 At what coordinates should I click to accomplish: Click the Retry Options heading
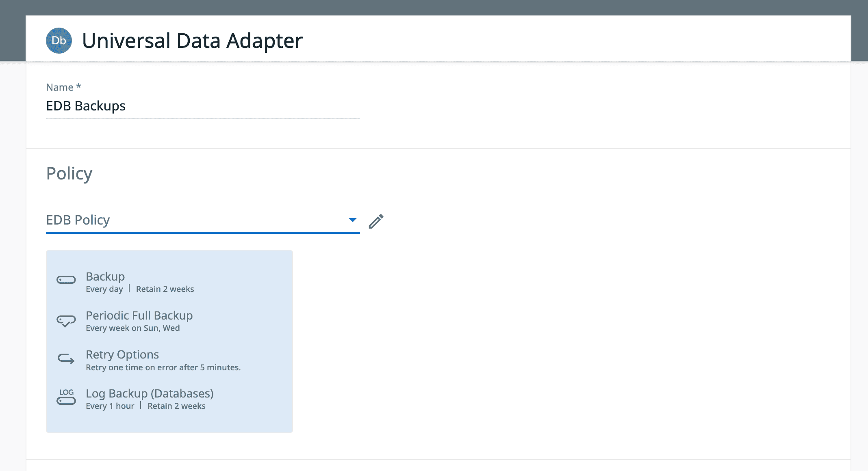(122, 354)
